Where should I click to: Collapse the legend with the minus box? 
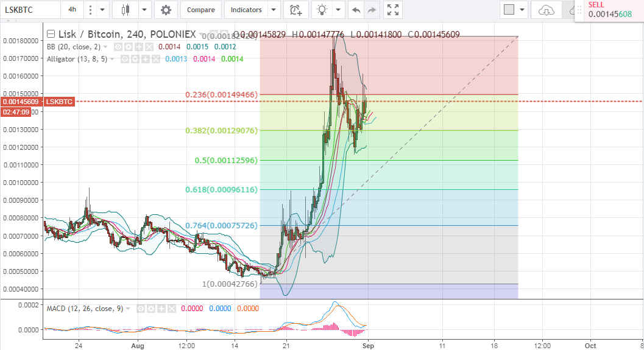pyautogui.click(x=51, y=34)
